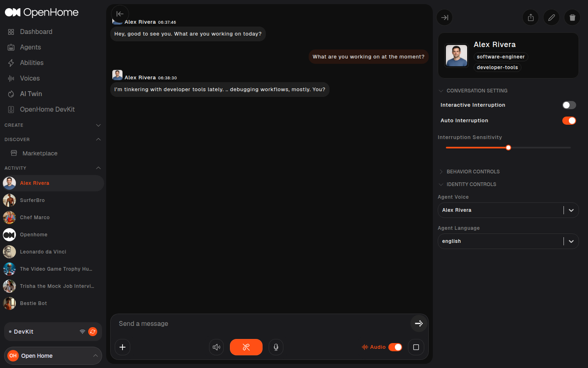Open the Agent Language dropdown
The height and width of the screenshot is (368, 588).
tap(508, 241)
